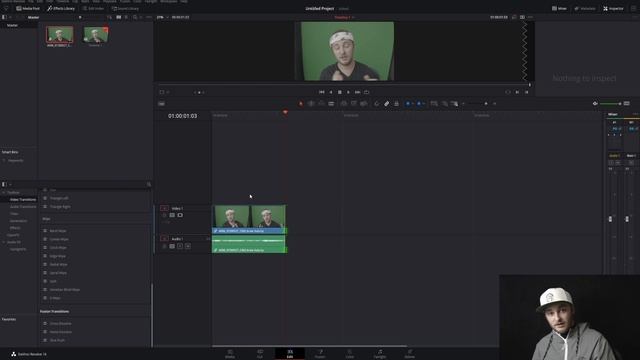Click the red playhead marker in ruler
The height and width of the screenshot is (360, 640).
coord(285,112)
